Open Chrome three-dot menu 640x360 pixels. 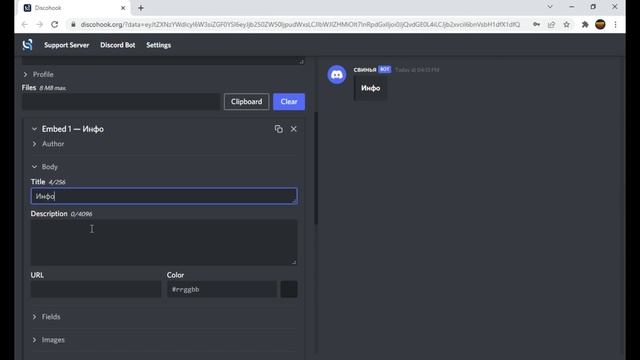pyautogui.click(x=616, y=24)
